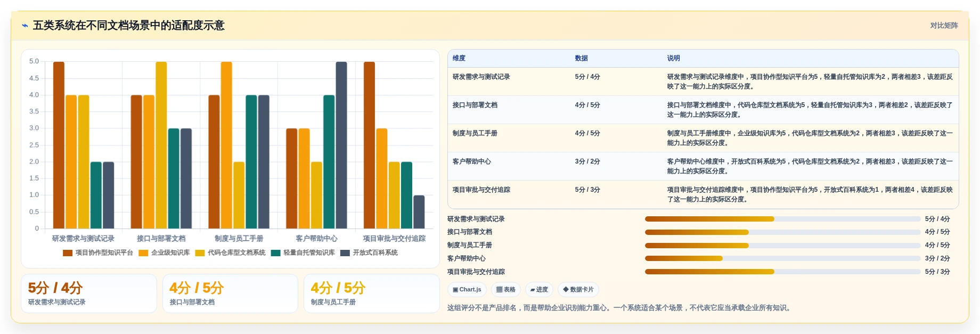Open the 4分 / 5分 制度与员工手册 card
980x334 pixels.
(x=371, y=294)
